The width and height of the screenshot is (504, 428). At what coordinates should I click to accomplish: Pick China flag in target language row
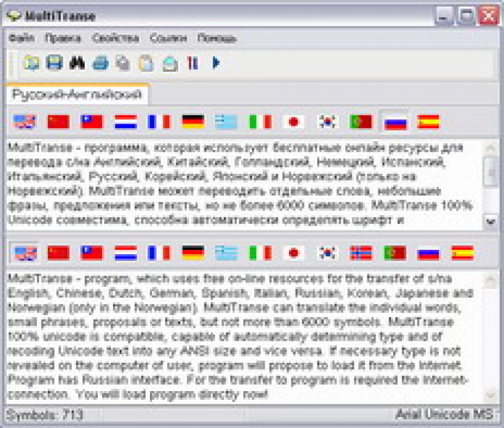(x=58, y=253)
